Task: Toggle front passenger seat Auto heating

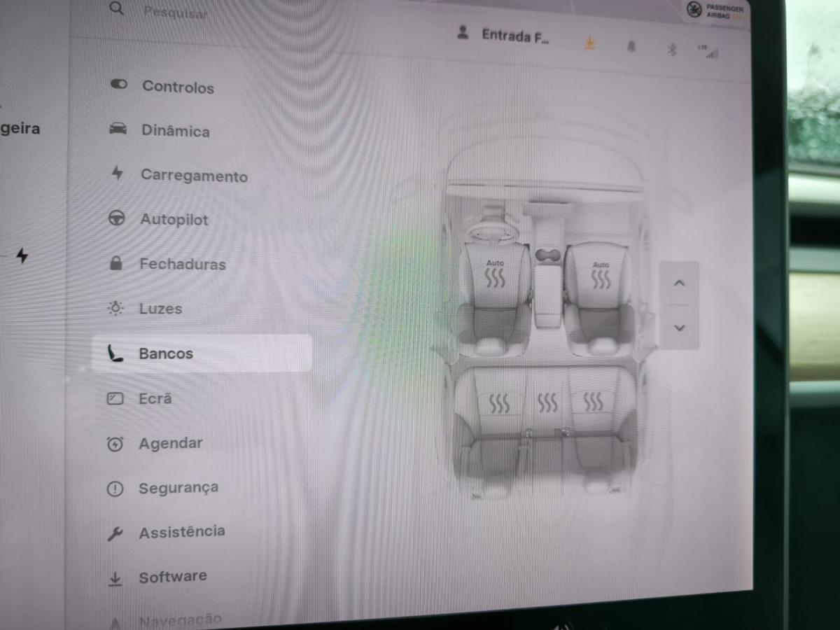Action: click(601, 275)
